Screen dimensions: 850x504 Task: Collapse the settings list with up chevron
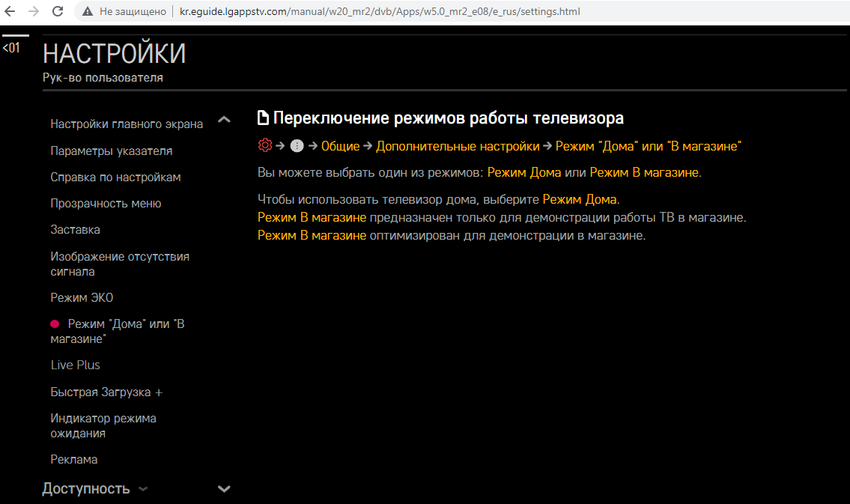[223, 120]
